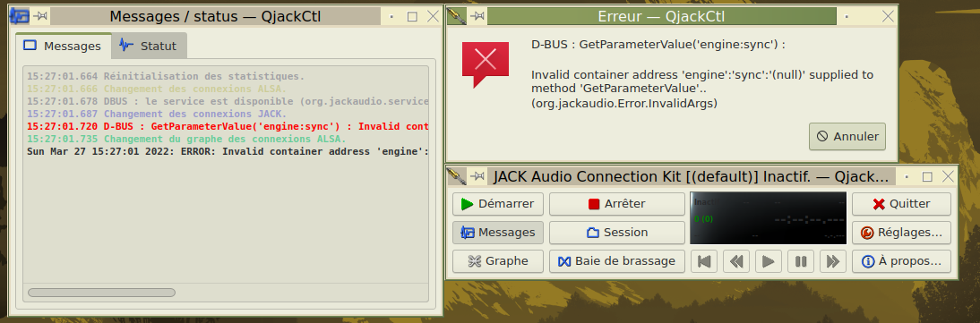Close the Messages / status window

(x=434, y=16)
